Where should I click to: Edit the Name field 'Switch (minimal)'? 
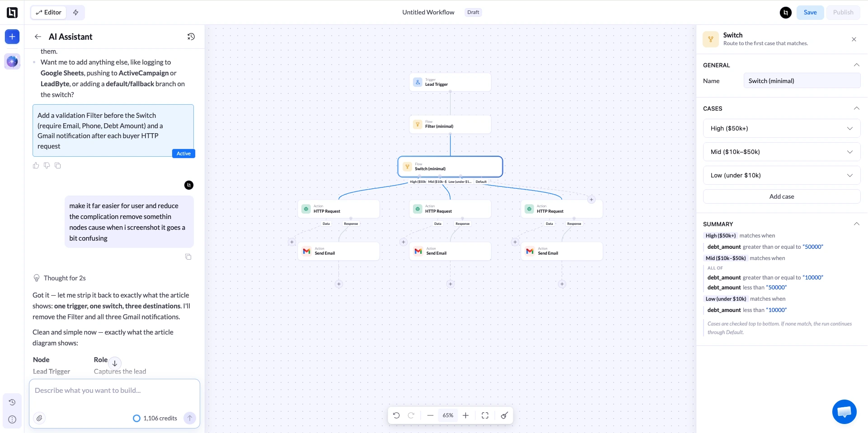click(x=802, y=81)
